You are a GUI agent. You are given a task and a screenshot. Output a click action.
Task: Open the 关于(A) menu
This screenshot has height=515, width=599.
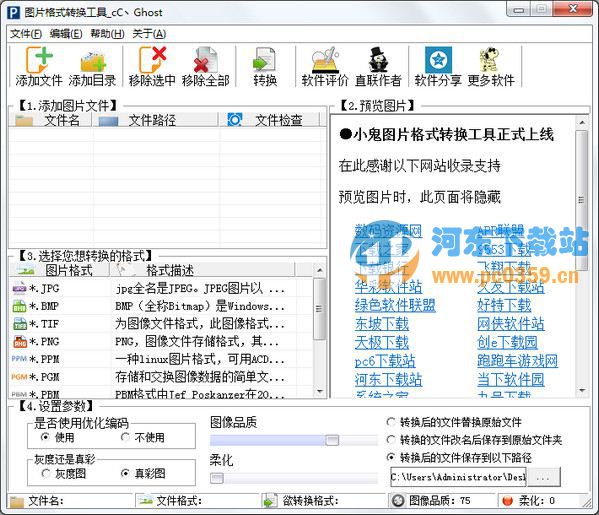(149, 34)
